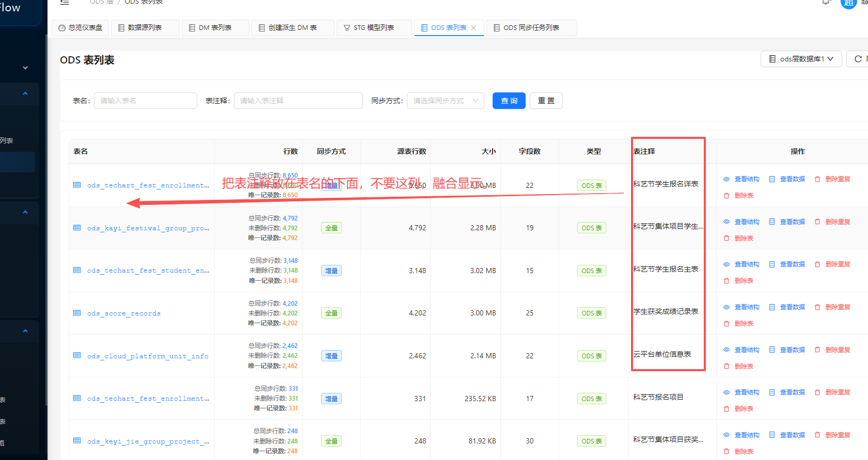The height and width of the screenshot is (460, 868).
Task: Click trash icon beside 删除表 in first row
Action: click(727, 196)
